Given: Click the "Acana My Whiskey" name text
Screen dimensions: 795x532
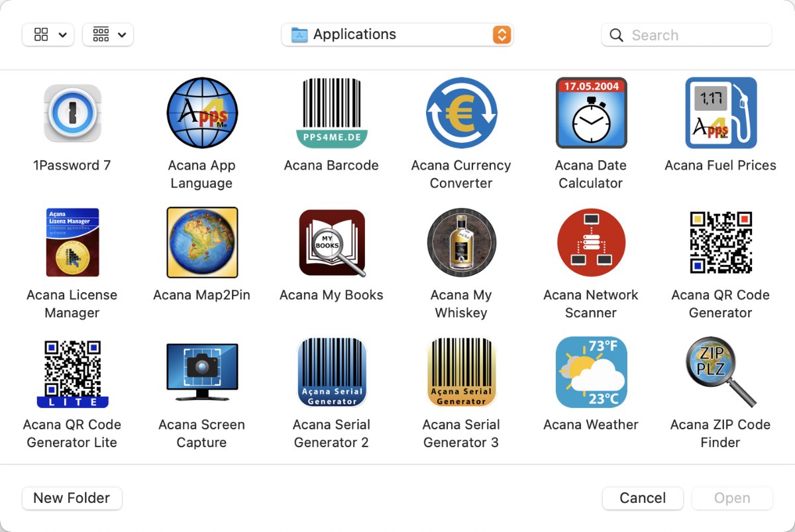Looking at the screenshot, I should click(461, 304).
